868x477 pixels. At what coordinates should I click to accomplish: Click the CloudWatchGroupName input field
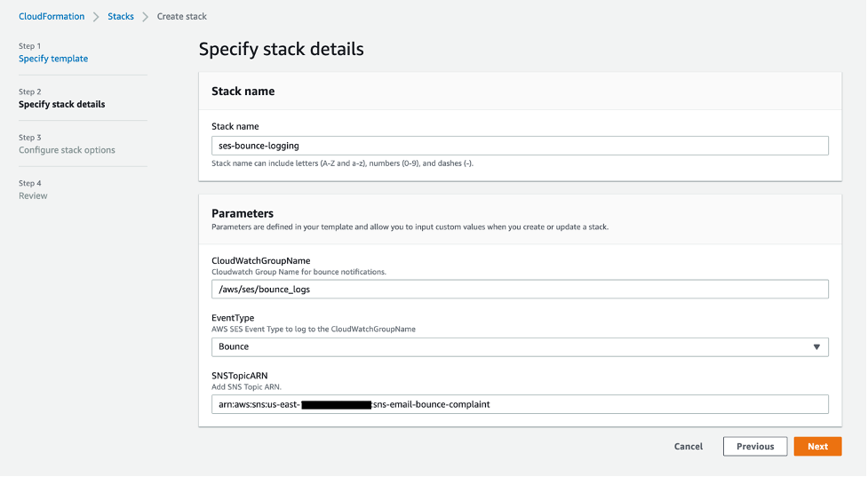coord(519,290)
